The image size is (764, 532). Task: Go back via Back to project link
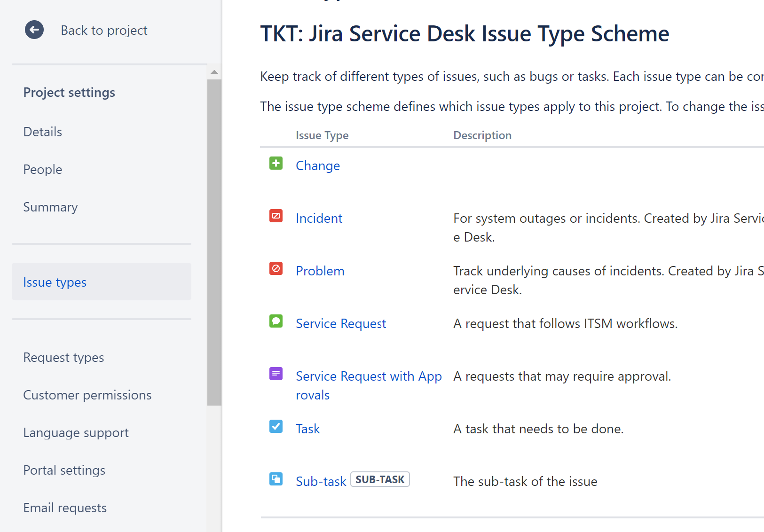[x=104, y=31]
